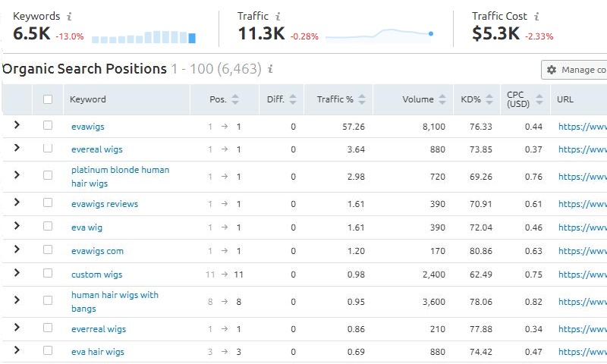Screen dimensions: 607x364
Task: Open the custom wigs keyword link
Action: (97, 275)
